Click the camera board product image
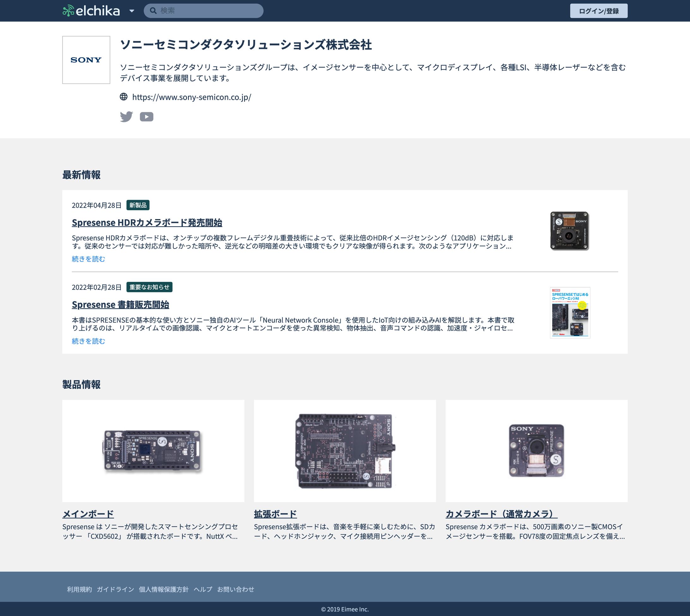690x616 pixels. (x=536, y=451)
